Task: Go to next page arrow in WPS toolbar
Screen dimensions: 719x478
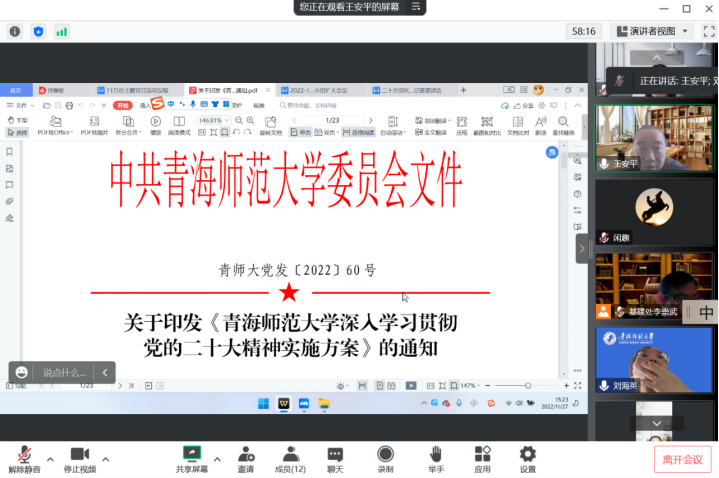Action: pyautogui.click(x=371, y=120)
